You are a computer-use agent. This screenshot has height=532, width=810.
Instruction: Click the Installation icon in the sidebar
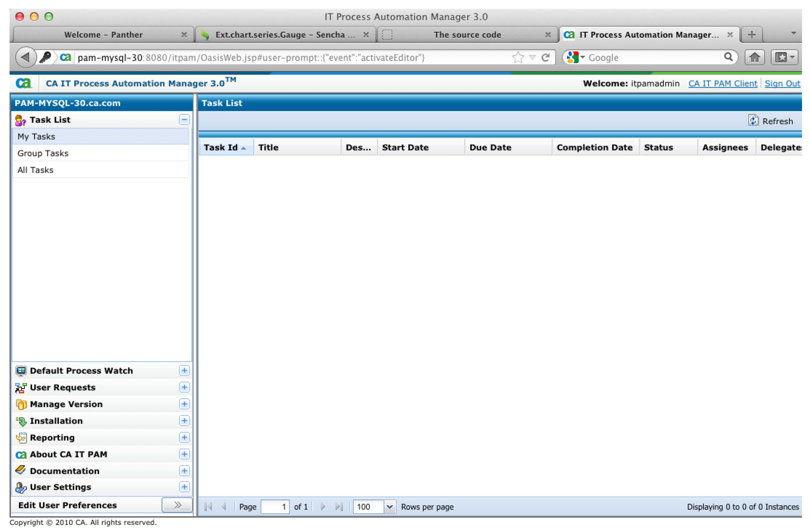tap(20, 421)
